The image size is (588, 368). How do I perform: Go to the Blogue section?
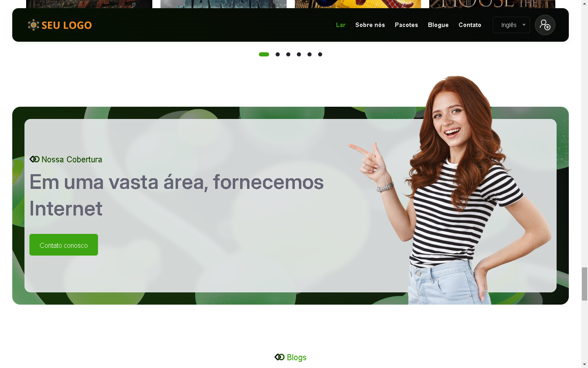pyautogui.click(x=438, y=25)
